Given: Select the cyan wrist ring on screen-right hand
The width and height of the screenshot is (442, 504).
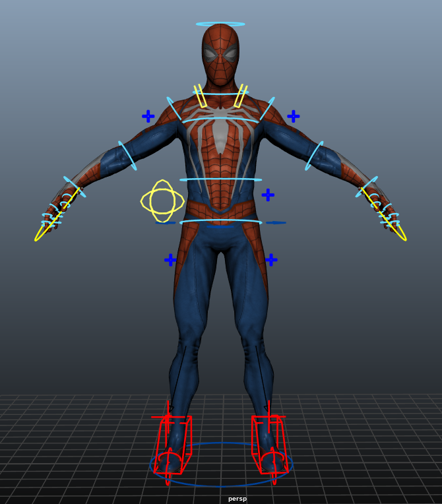Looking at the screenshot, I should click(366, 187).
